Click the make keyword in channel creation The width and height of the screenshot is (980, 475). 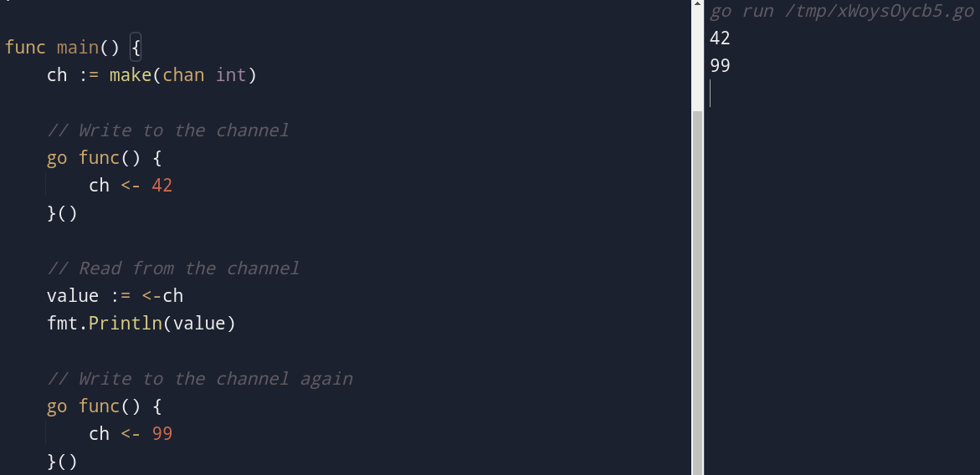(130, 75)
